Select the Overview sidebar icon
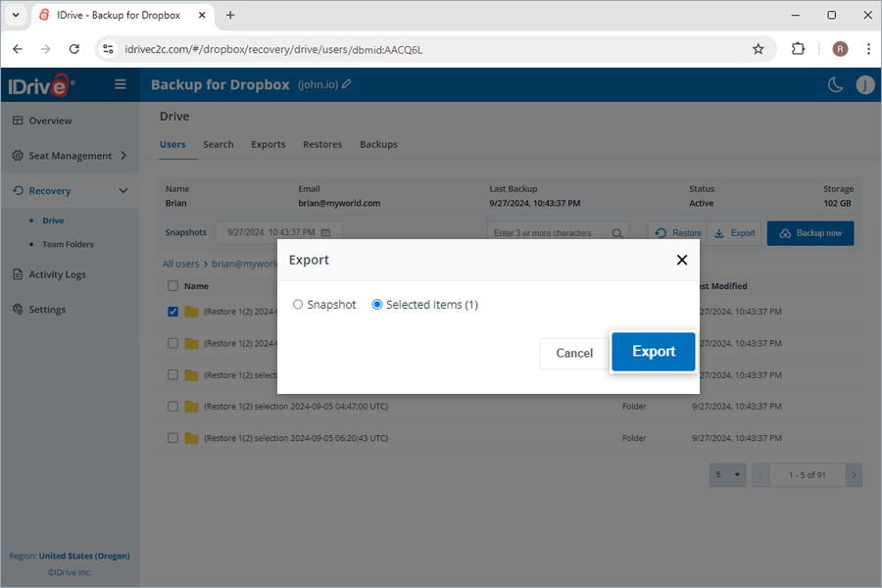Viewport: 882px width, 588px height. click(18, 120)
